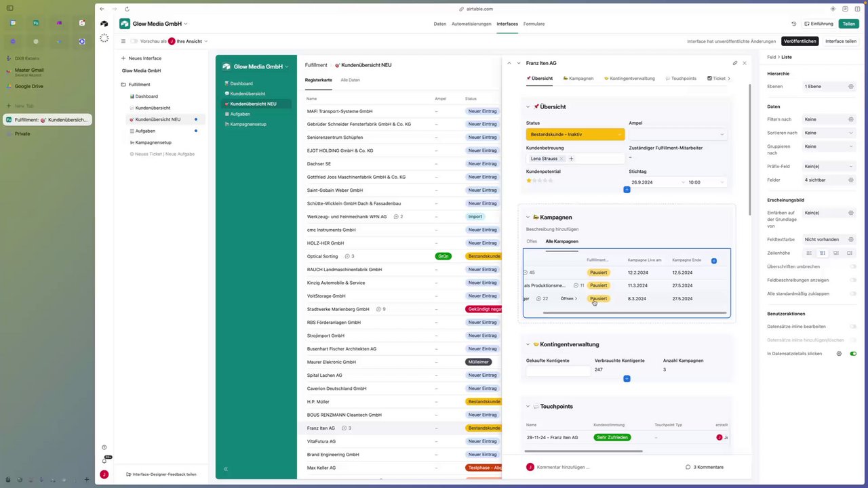
Task: Open the empty Ampel dropdown
Action: (x=677, y=134)
